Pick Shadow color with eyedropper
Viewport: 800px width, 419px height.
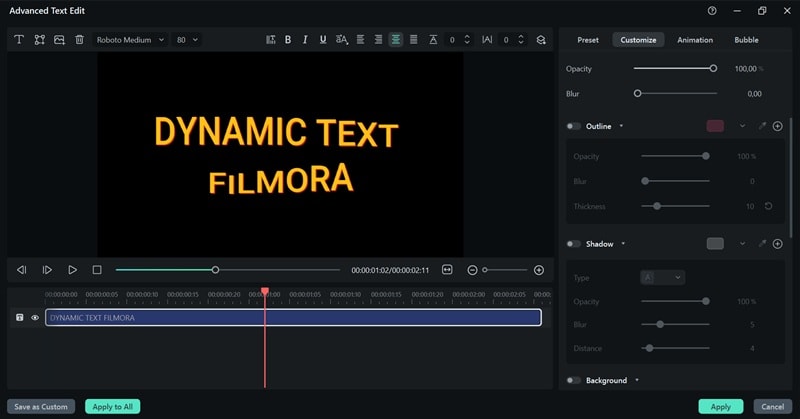click(762, 244)
